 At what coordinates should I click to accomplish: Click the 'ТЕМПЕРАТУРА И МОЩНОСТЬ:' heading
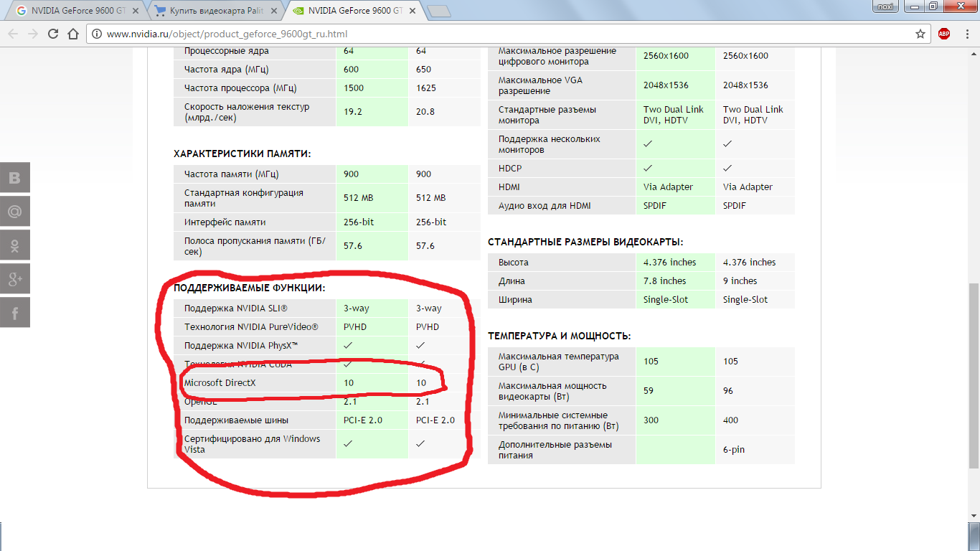click(560, 336)
